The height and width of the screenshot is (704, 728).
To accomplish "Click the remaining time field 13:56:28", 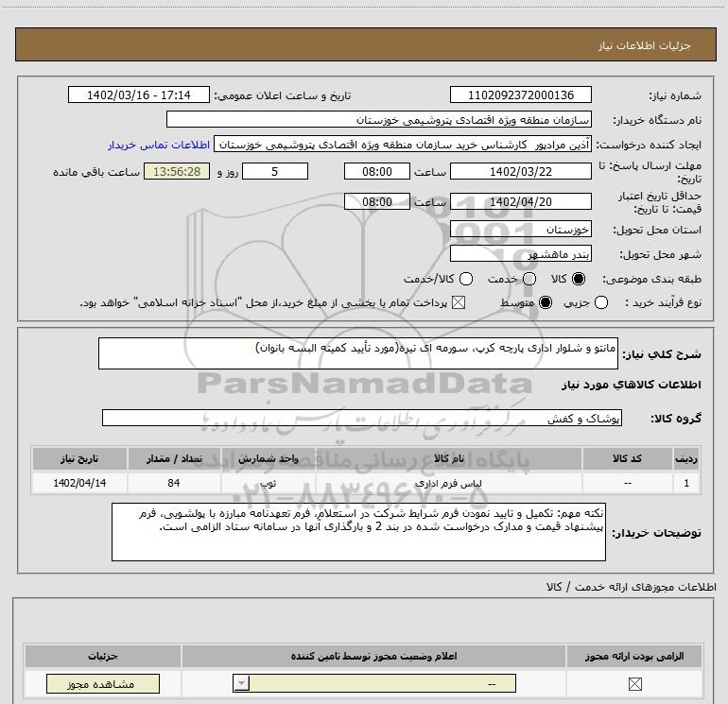I will tap(177, 172).
